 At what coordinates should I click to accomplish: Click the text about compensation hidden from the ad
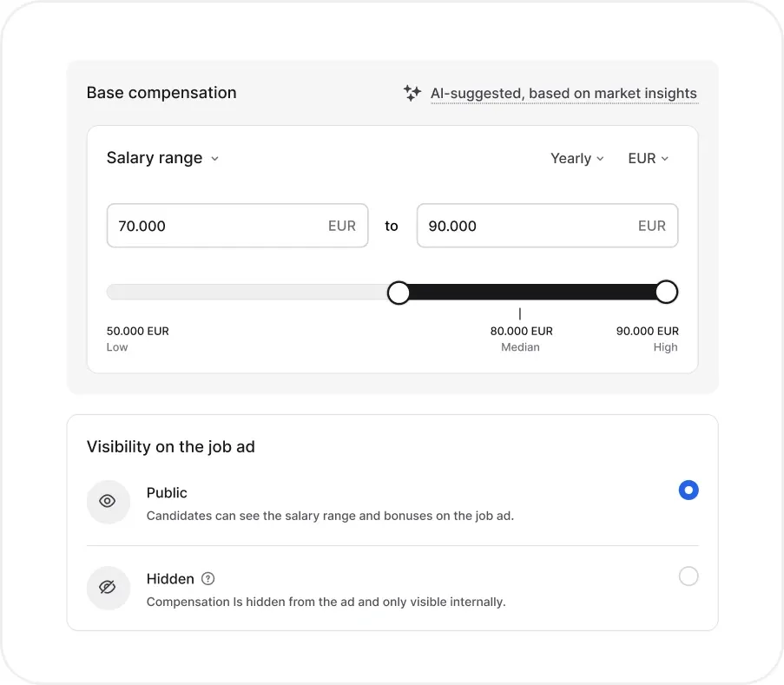[326, 602]
